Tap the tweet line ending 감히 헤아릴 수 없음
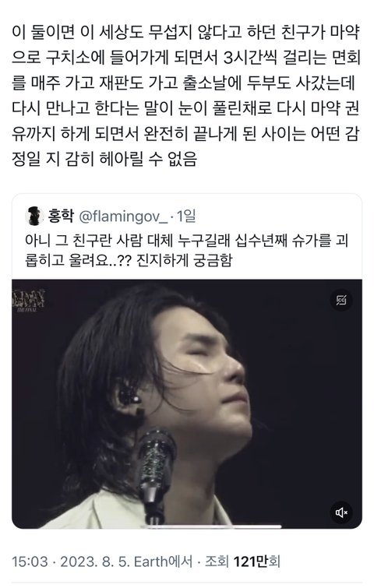The height and width of the screenshot is (588, 374). coord(104,159)
